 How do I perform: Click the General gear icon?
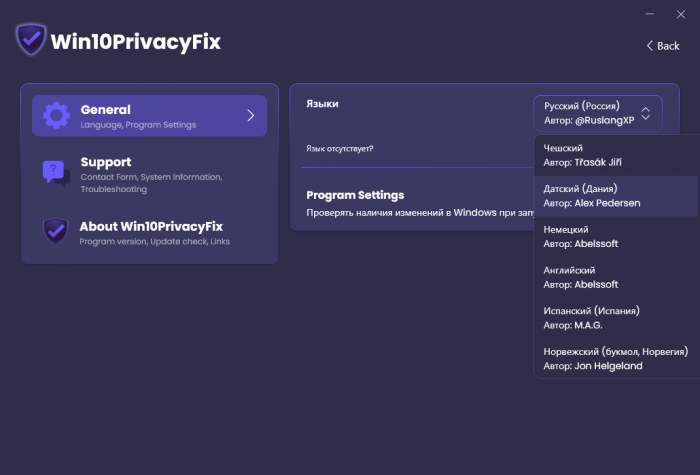56,115
